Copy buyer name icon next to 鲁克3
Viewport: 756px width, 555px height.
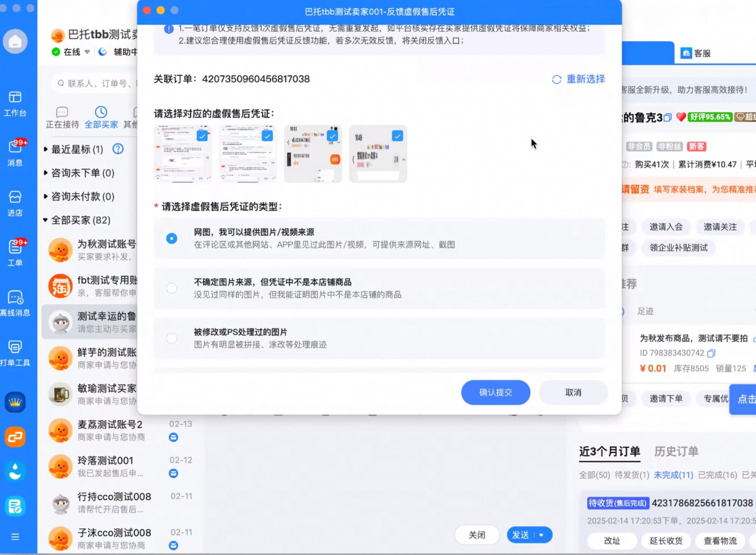coord(668,117)
